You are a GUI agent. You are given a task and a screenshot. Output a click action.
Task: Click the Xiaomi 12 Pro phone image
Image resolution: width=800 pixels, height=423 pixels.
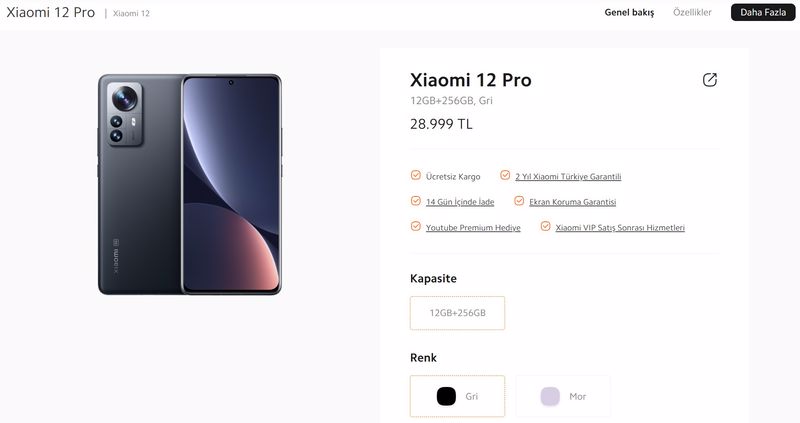(x=189, y=184)
